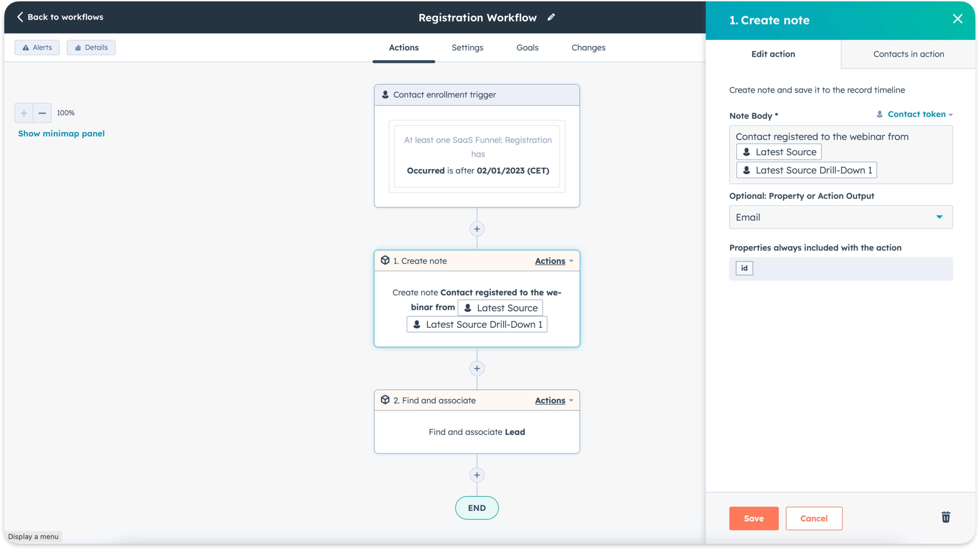Open the Goals tab
The image size is (980, 551).
[527, 47]
